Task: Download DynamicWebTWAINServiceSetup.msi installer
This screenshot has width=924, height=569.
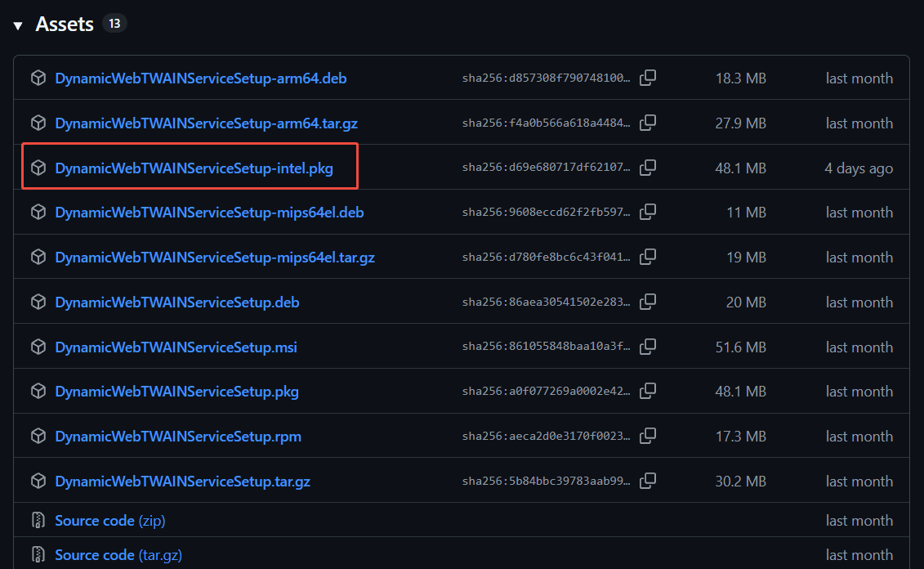Action: tap(176, 347)
